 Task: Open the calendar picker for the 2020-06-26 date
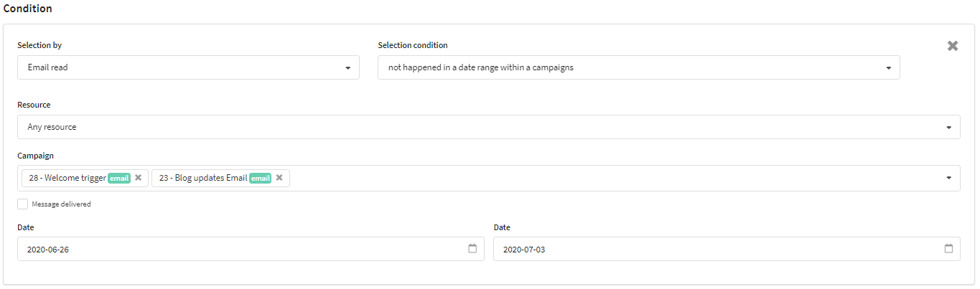click(x=472, y=249)
